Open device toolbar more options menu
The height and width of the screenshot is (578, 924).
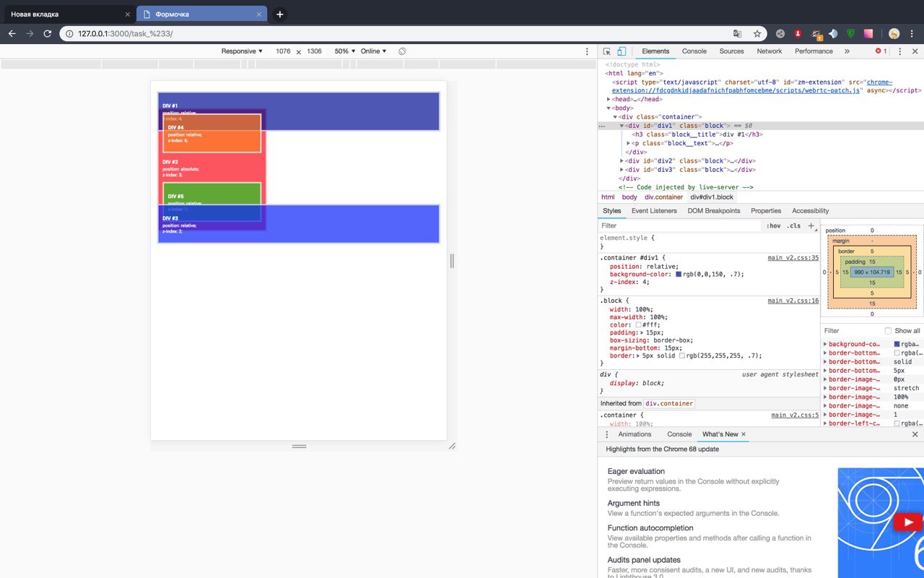(x=587, y=51)
